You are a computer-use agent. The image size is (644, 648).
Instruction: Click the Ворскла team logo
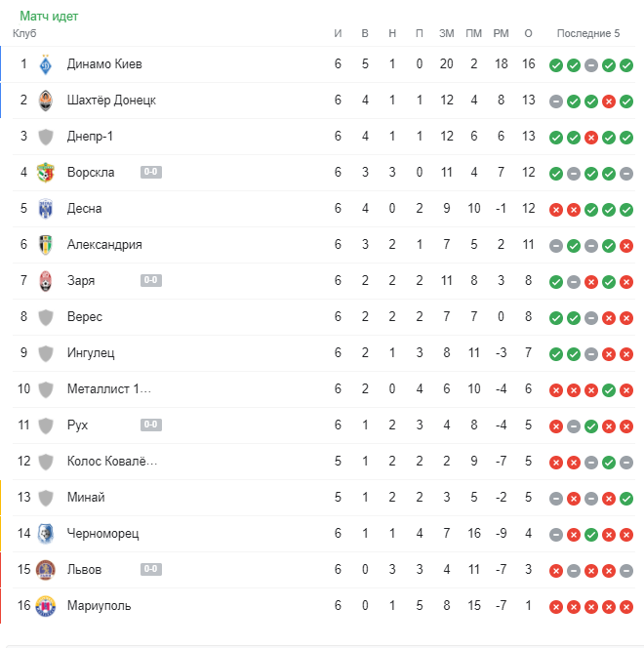point(46,173)
